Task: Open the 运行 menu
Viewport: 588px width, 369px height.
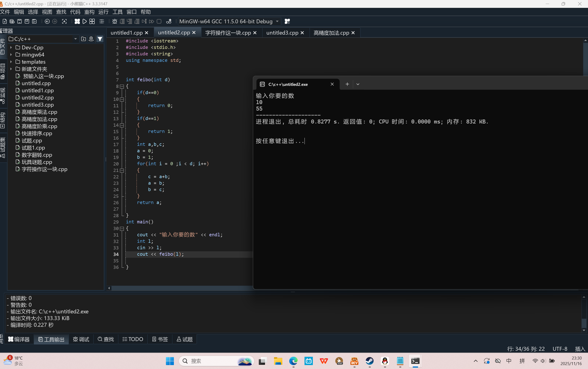Action: (x=103, y=12)
